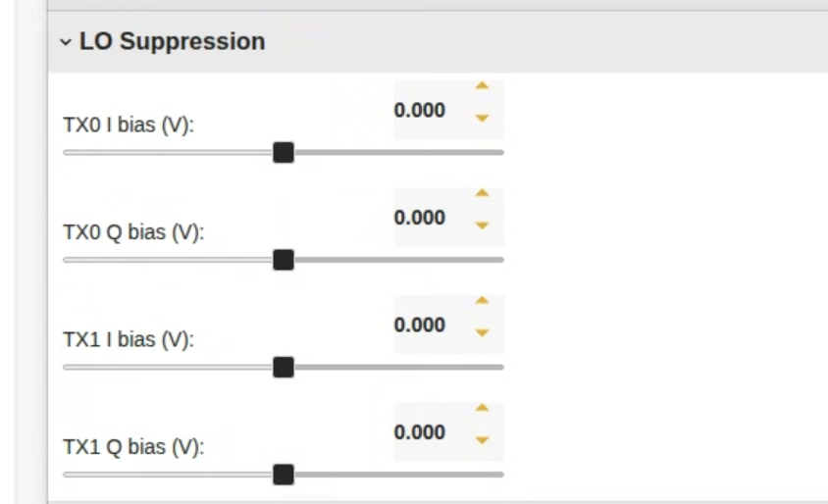Decrement TX0 I bias with down arrow
Screen dimensions: 828x504
pyautogui.click(x=481, y=119)
